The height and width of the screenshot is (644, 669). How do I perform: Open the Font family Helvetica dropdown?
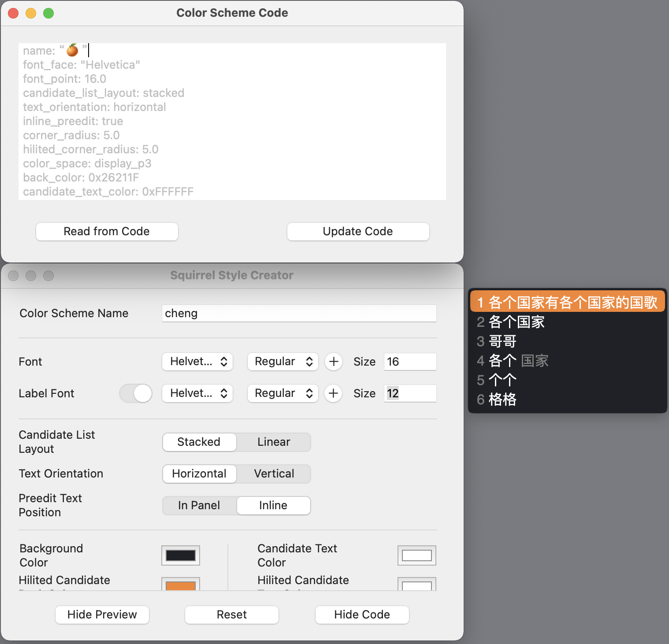(x=197, y=362)
